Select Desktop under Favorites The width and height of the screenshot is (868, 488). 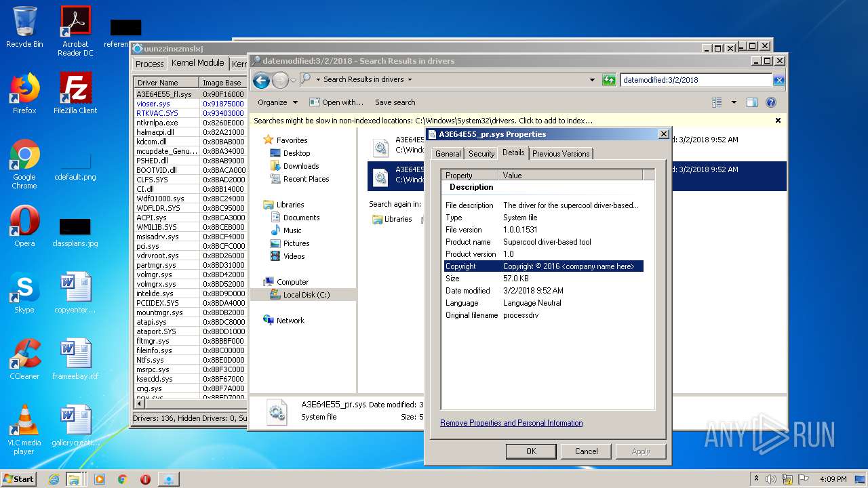click(296, 153)
